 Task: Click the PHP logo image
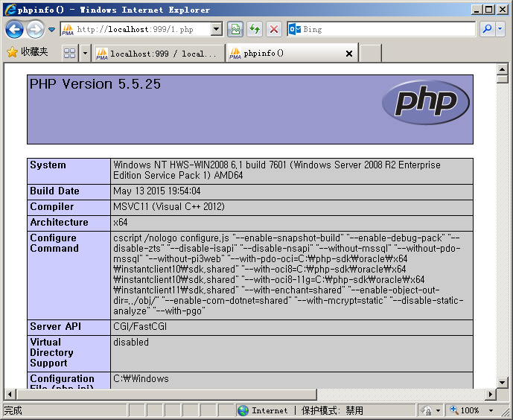(426, 102)
